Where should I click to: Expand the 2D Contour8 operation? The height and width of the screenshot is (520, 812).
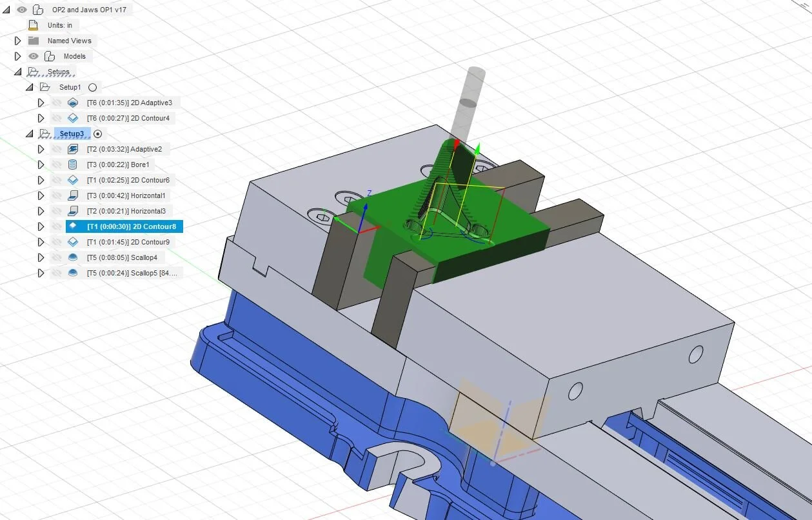(41, 226)
